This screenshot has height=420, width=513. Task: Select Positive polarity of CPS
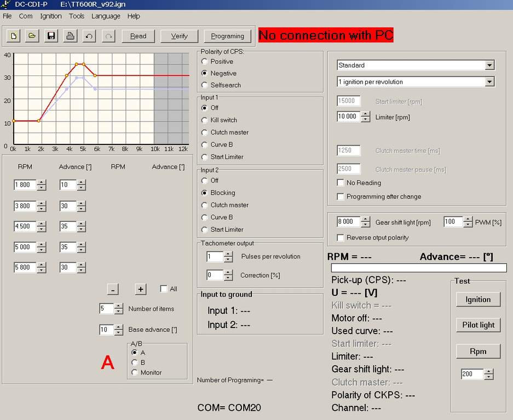click(x=205, y=61)
